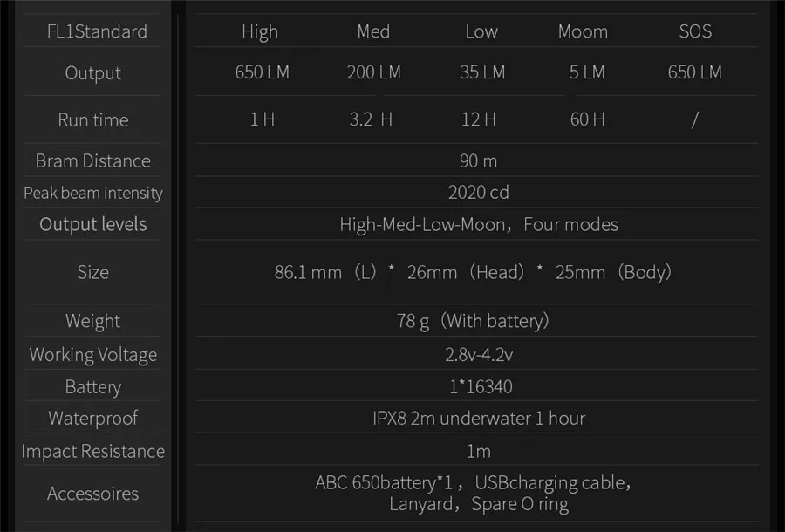Click the IPX8 waterproof rating text

pyautogui.click(x=479, y=418)
